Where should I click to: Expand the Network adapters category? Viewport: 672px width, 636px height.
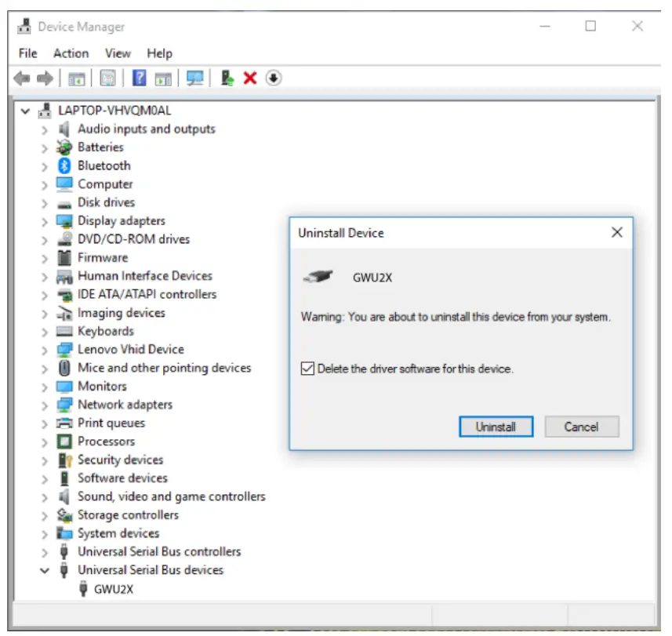point(45,405)
